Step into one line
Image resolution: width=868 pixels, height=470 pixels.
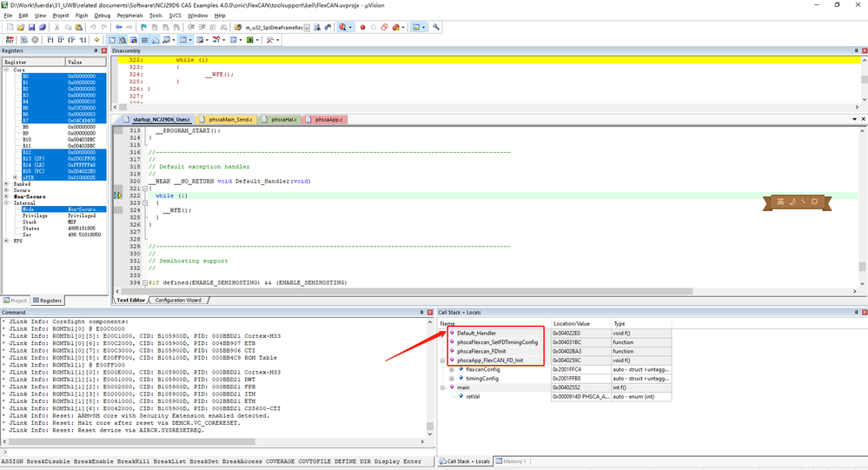click(50, 40)
